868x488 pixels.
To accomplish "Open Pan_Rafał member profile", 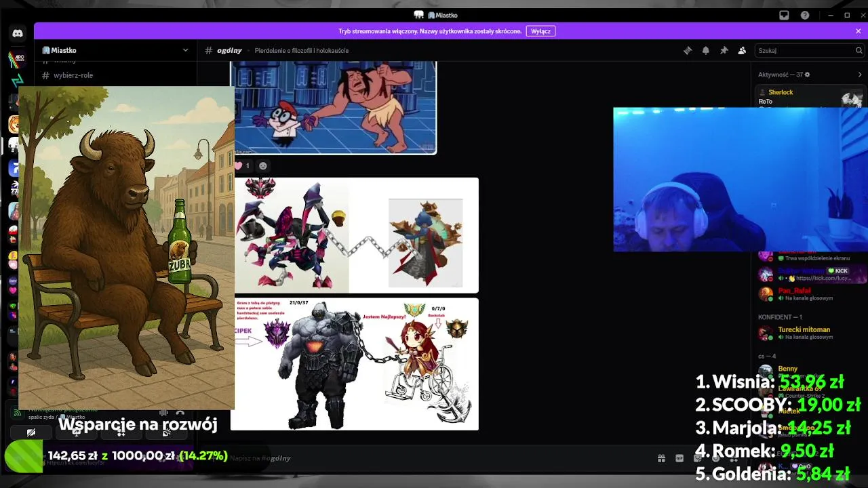I will (x=811, y=293).
